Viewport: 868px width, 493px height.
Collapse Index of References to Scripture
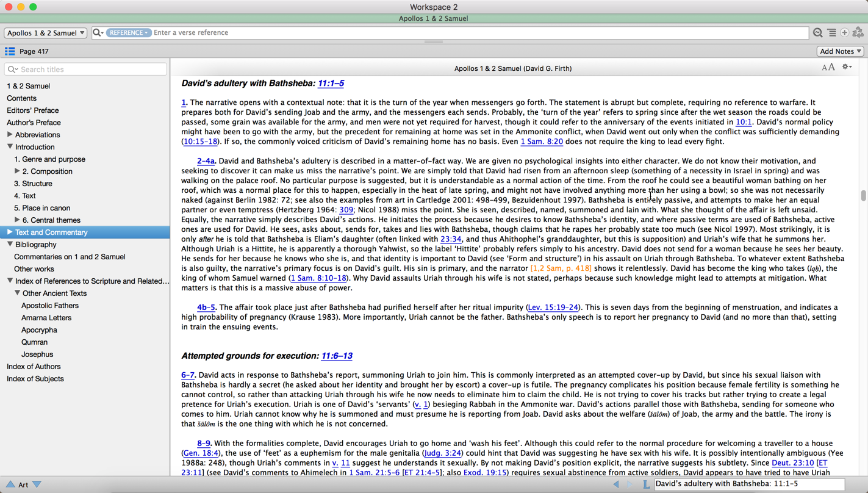(10, 281)
